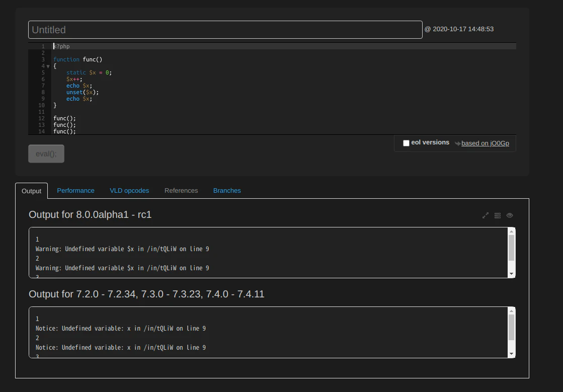The width and height of the screenshot is (563, 392).
Task: Click the timestamp 2020-10-17 14:48:53
Action: tap(463, 29)
